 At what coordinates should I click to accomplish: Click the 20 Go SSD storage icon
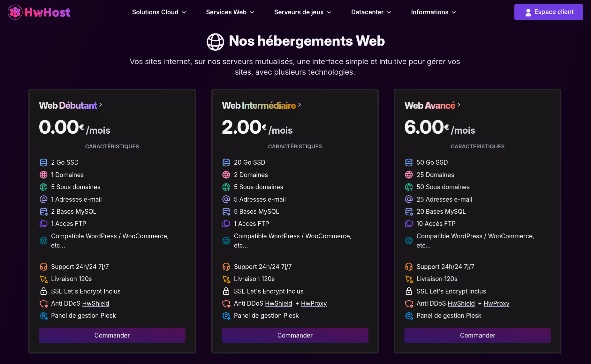(226, 162)
